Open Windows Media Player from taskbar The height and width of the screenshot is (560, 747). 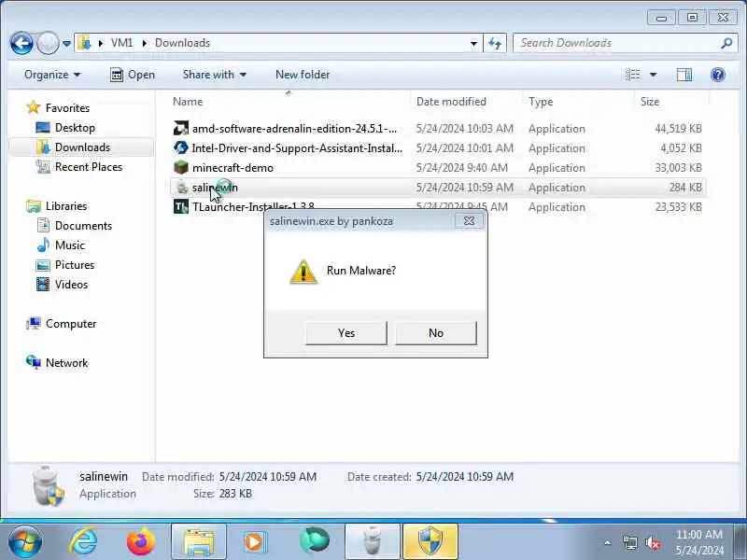[256, 541]
